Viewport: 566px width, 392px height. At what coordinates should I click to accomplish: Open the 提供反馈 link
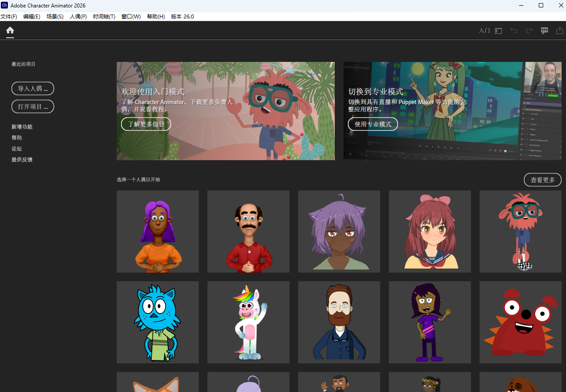click(x=22, y=160)
